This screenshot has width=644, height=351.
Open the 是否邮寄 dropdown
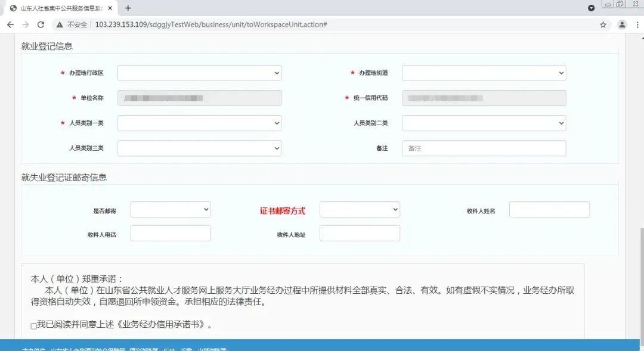coord(171,209)
